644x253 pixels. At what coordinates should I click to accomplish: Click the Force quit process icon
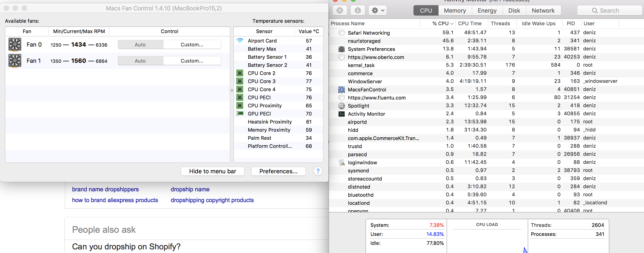[340, 11]
